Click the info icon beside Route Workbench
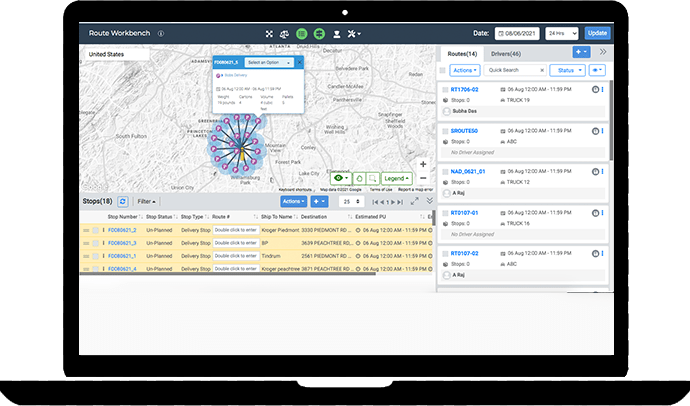 (x=161, y=33)
